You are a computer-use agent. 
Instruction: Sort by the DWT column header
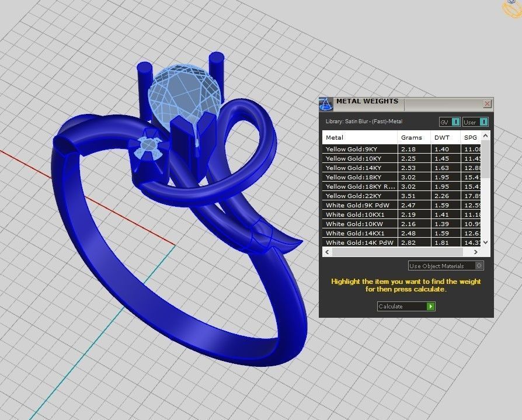click(446, 137)
